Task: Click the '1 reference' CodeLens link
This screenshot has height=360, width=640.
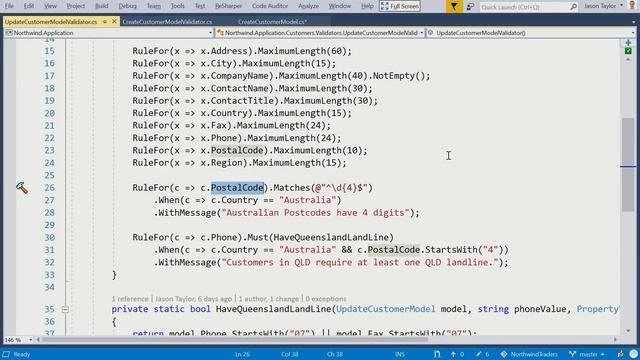Action: [x=130, y=299]
